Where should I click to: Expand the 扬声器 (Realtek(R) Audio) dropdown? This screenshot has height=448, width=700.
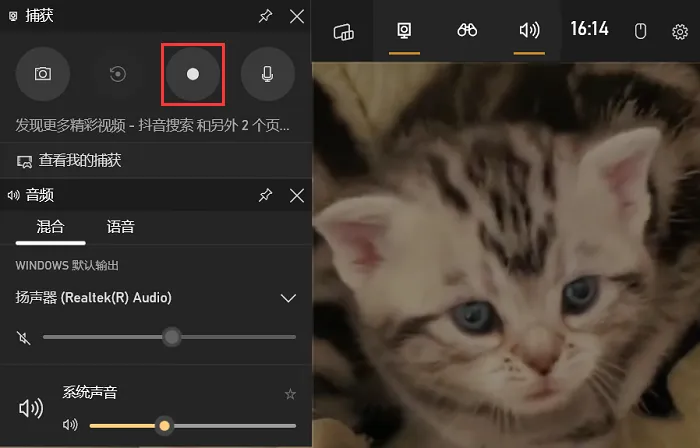point(288,298)
